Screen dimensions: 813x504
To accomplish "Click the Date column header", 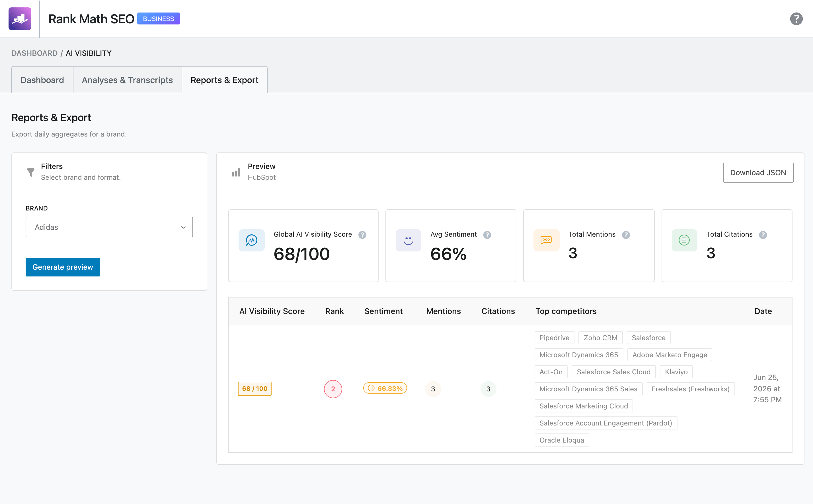I will 763,311.
